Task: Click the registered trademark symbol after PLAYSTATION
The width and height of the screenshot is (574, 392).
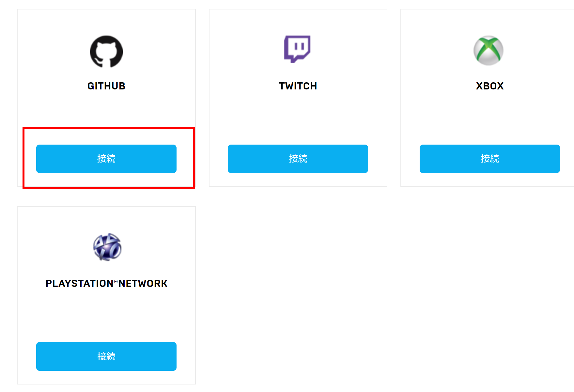Action: coord(116,281)
